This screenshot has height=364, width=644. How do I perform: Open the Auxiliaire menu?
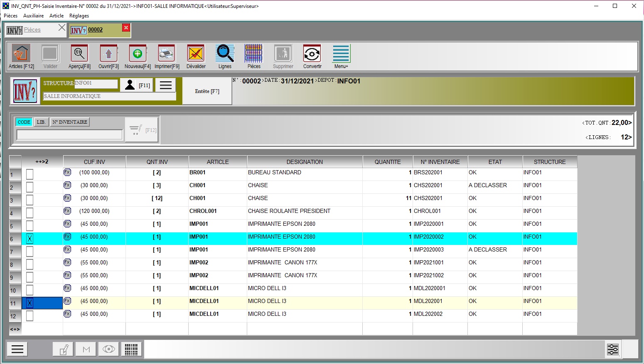click(33, 16)
